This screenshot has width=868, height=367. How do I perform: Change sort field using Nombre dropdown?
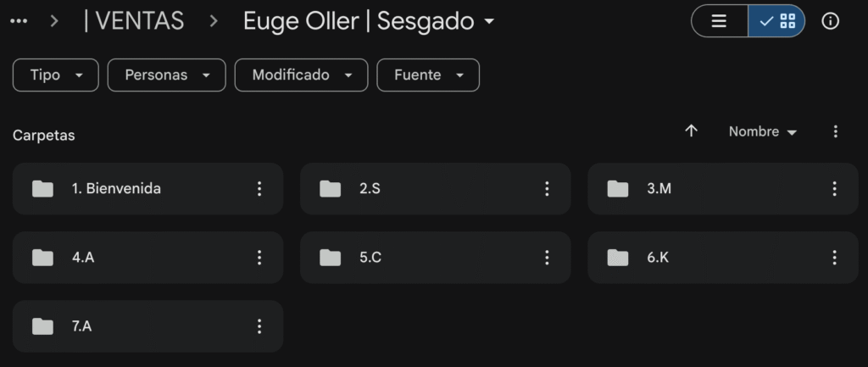click(x=763, y=132)
